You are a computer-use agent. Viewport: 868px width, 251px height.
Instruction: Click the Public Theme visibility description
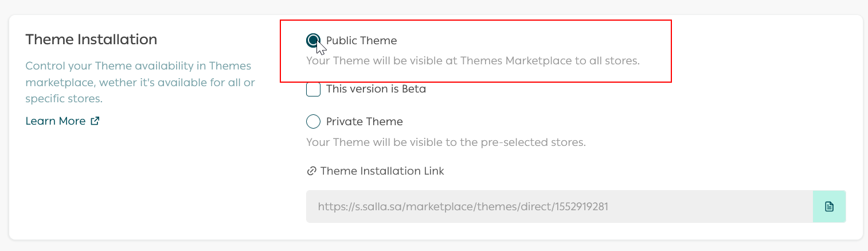(472, 60)
